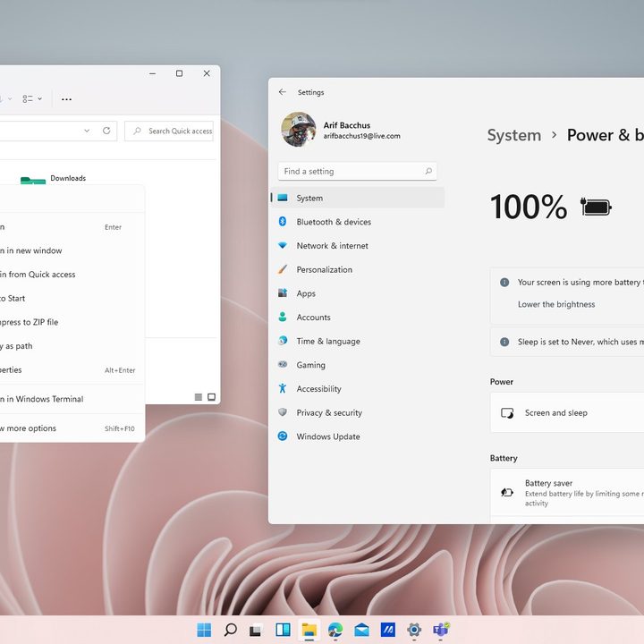
Task: Select System in Settings sidebar
Action: pyautogui.click(x=357, y=198)
